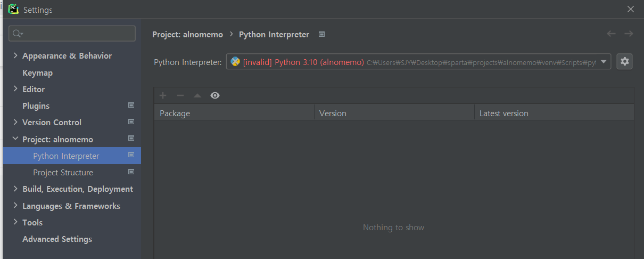Expand the Appearance & Behavior section
This screenshot has width=644, height=259.
[15, 55]
